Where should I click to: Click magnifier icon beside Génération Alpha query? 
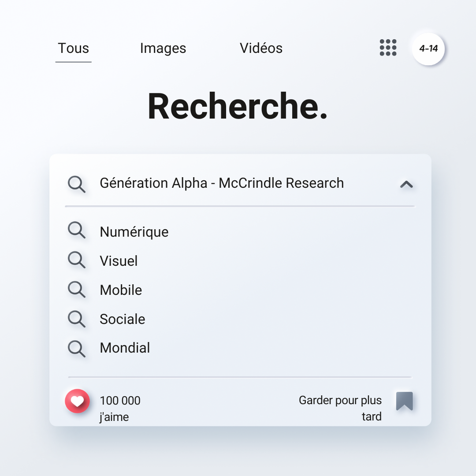76,184
